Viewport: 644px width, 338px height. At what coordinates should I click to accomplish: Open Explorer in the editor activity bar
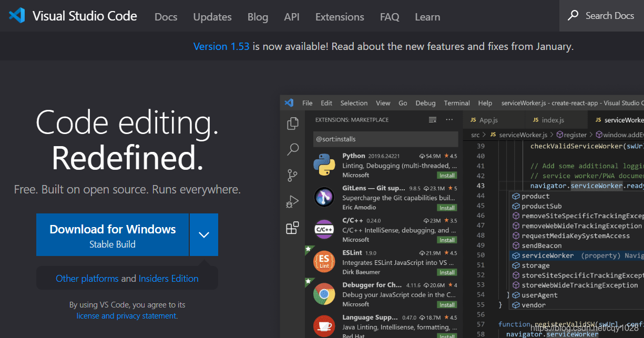(292, 124)
